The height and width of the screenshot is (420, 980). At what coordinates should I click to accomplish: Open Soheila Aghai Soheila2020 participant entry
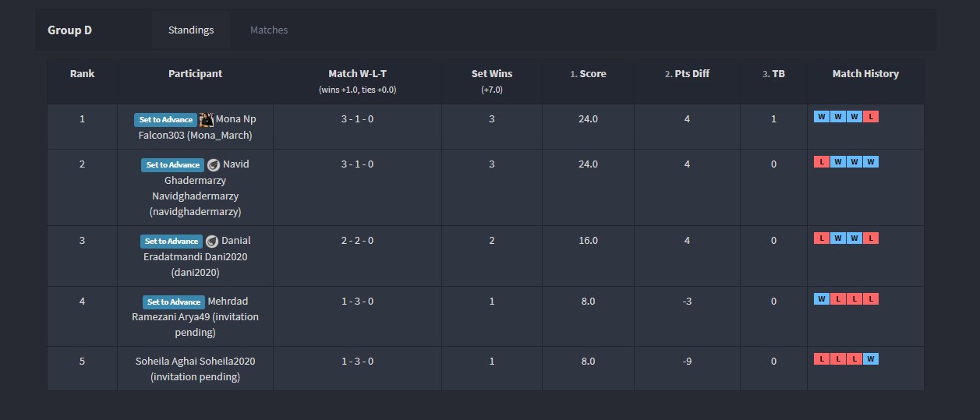pos(195,369)
